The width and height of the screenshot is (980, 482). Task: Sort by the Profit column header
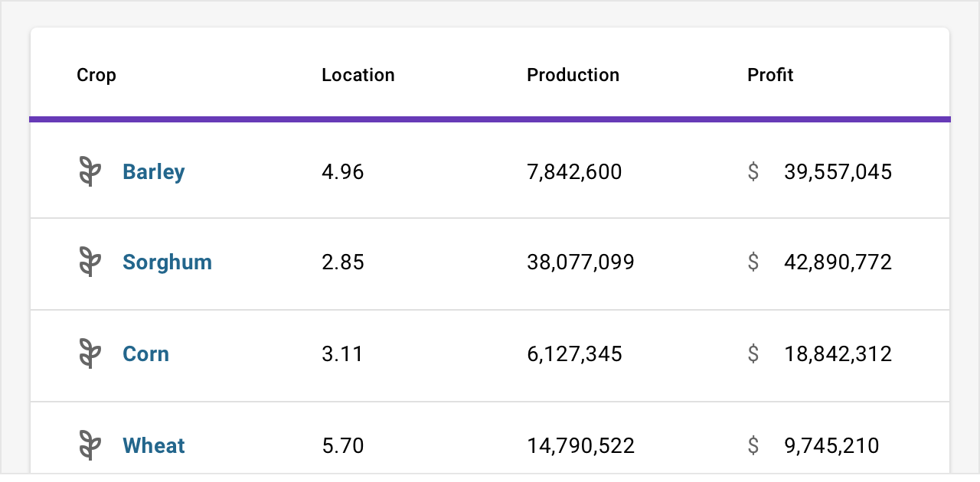coord(770,75)
